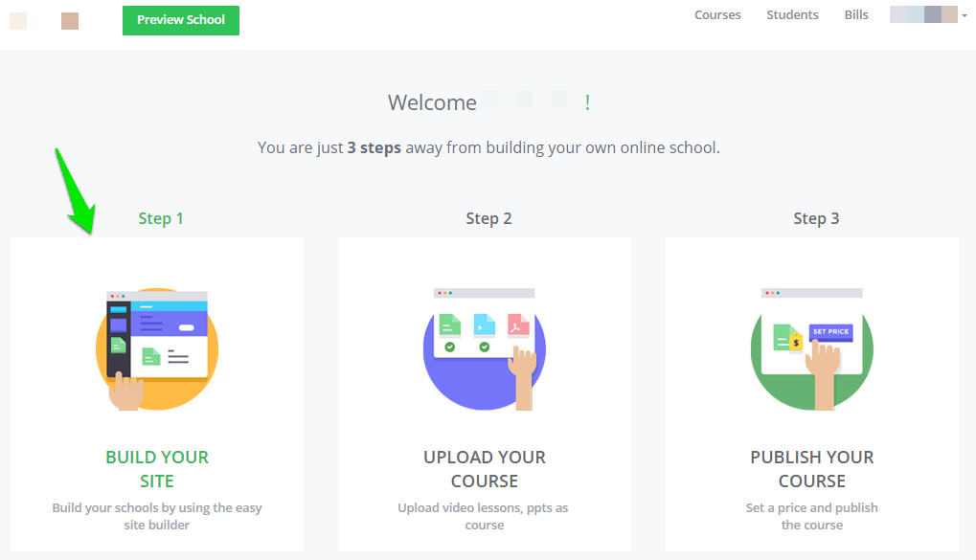Viewport: 976px width, 560px height.
Task: Go to the Courses section
Action: coord(717,14)
